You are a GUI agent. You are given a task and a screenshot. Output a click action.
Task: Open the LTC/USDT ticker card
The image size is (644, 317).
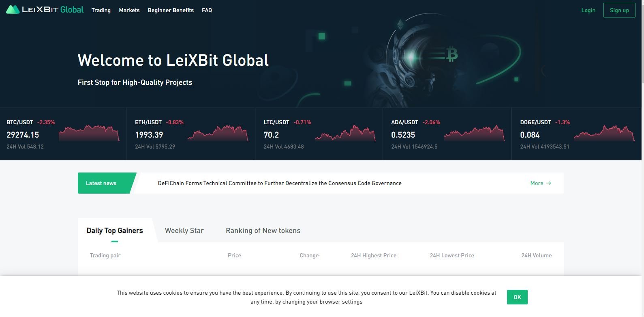[x=319, y=134]
